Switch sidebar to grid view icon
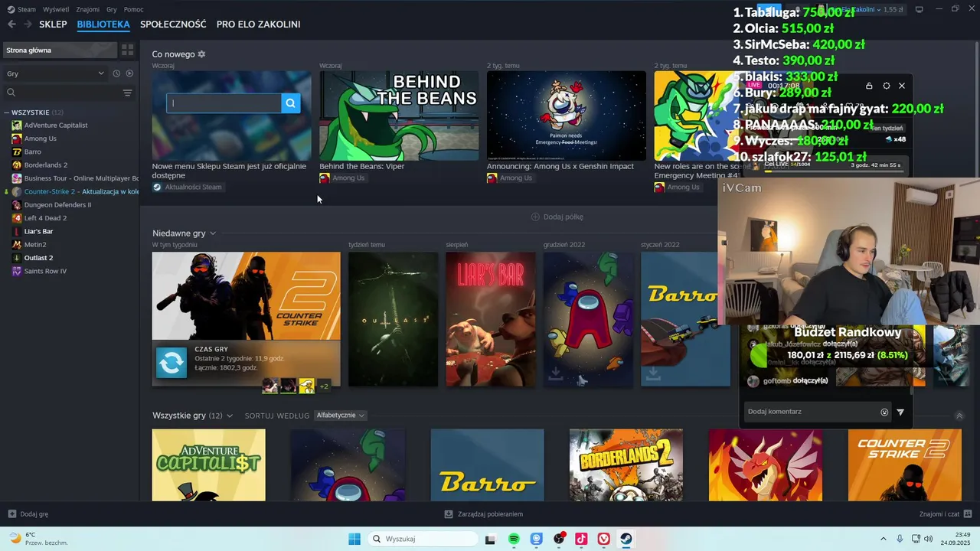This screenshot has width=980, height=551. click(128, 50)
